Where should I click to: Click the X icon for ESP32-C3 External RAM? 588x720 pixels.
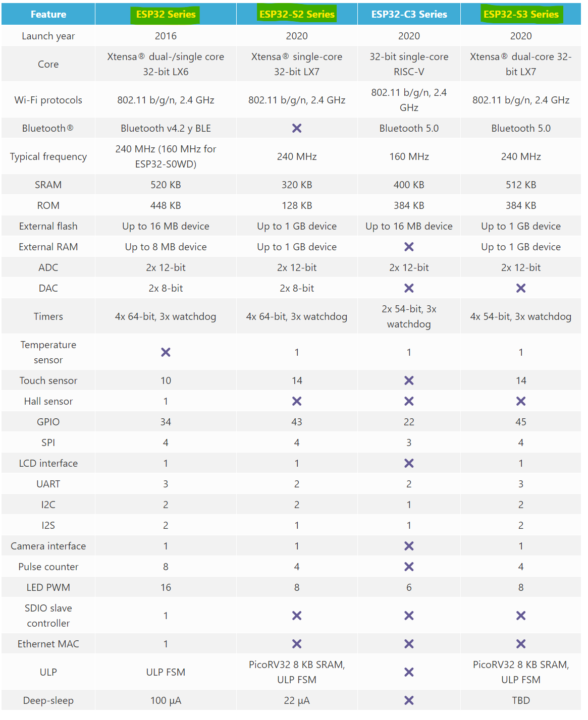tap(409, 247)
